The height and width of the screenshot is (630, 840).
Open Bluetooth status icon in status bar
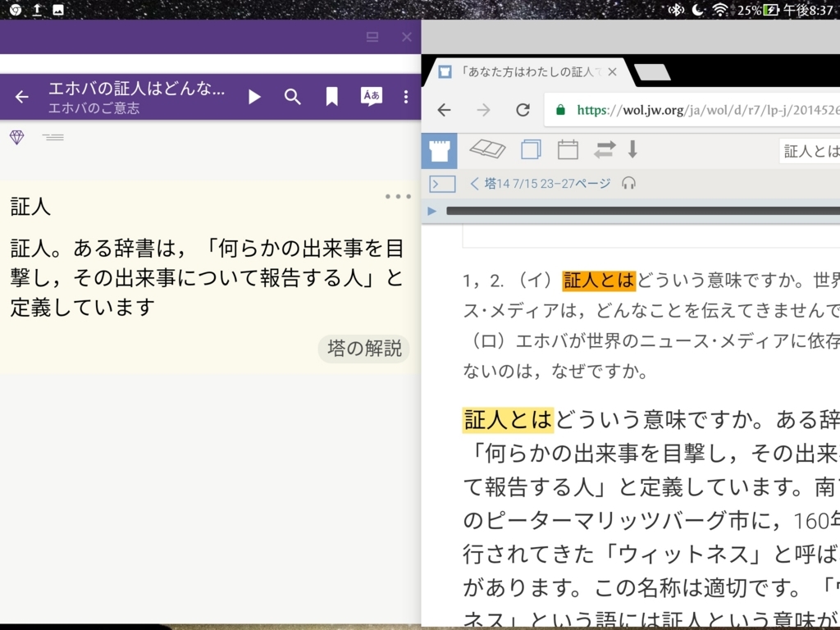pyautogui.click(x=676, y=10)
